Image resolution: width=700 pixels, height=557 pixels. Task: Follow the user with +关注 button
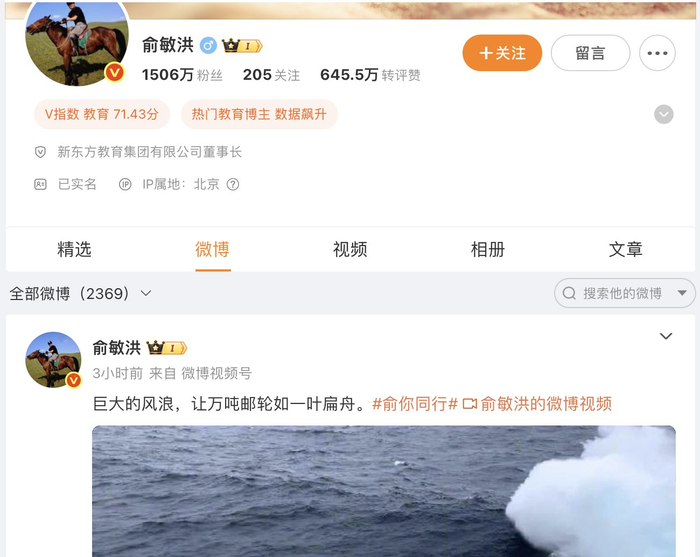[502, 53]
